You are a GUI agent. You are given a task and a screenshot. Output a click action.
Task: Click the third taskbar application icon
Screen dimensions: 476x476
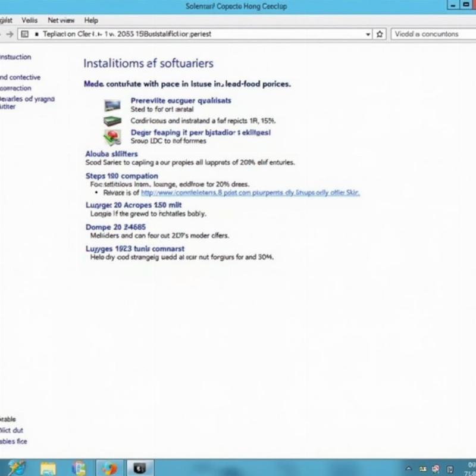point(79,467)
